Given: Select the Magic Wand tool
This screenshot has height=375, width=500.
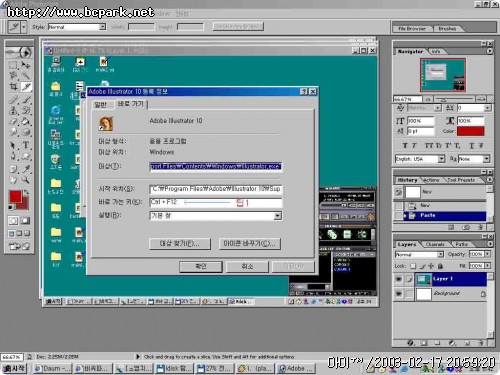Looking at the screenshot, I should tap(26, 75).
